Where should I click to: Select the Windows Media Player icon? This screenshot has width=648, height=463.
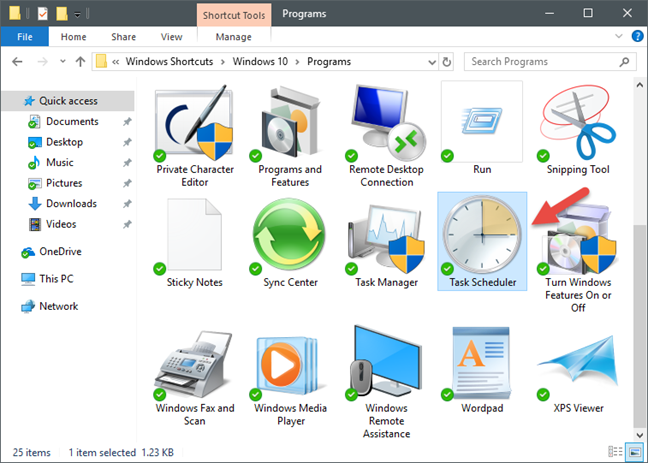point(290,364)
